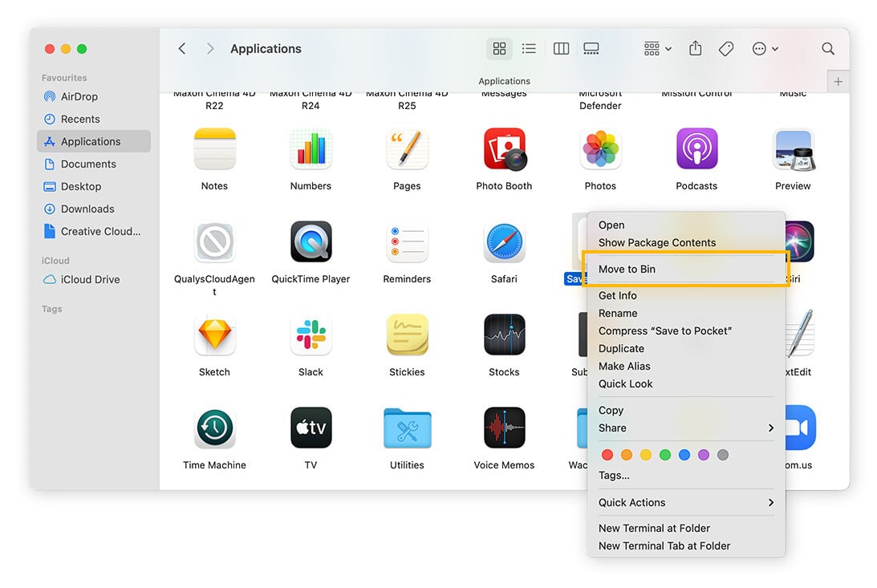Choose Move to Bin from the menu

point(686,269)
